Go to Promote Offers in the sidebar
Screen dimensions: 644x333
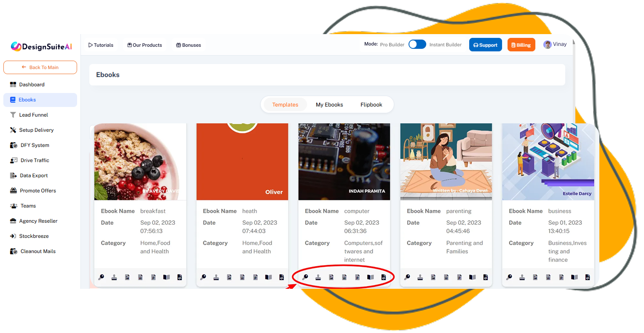point(40,191)
